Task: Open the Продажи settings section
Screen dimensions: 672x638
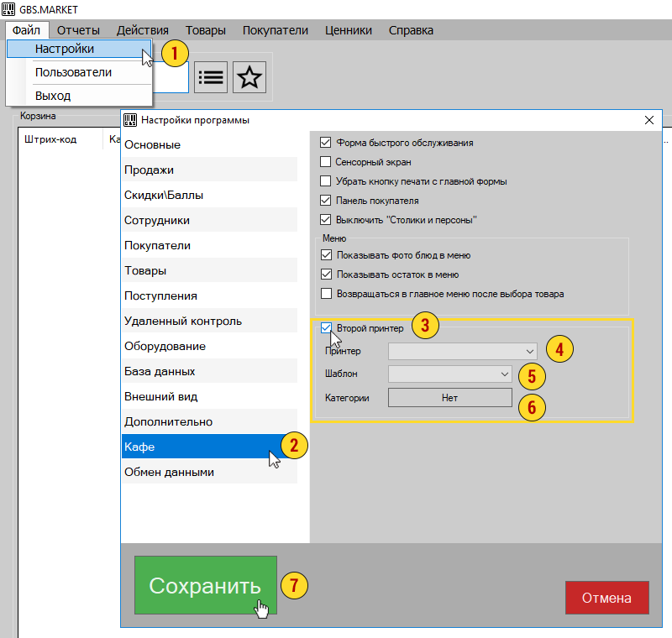Action: tap(209, 170)
